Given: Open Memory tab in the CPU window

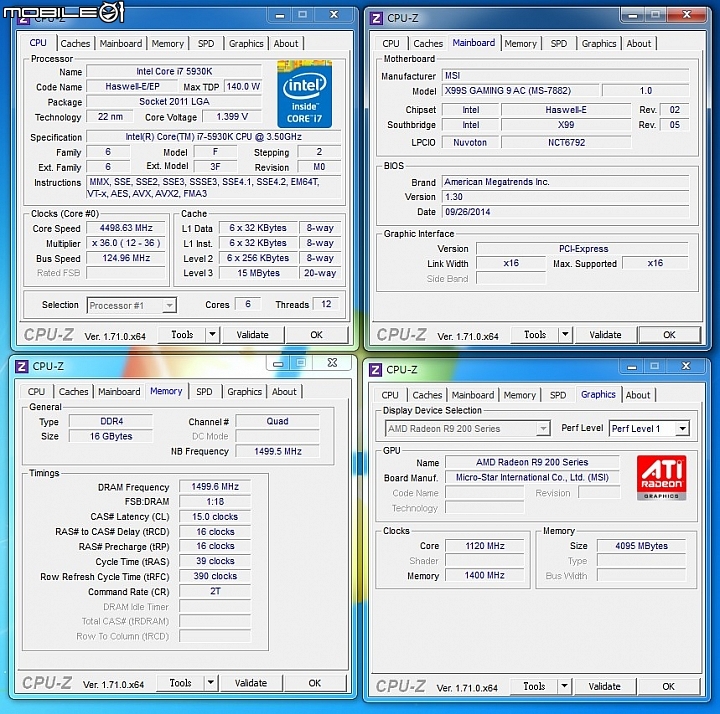Looking at the screenshot, I should click(x=168, y=44).
